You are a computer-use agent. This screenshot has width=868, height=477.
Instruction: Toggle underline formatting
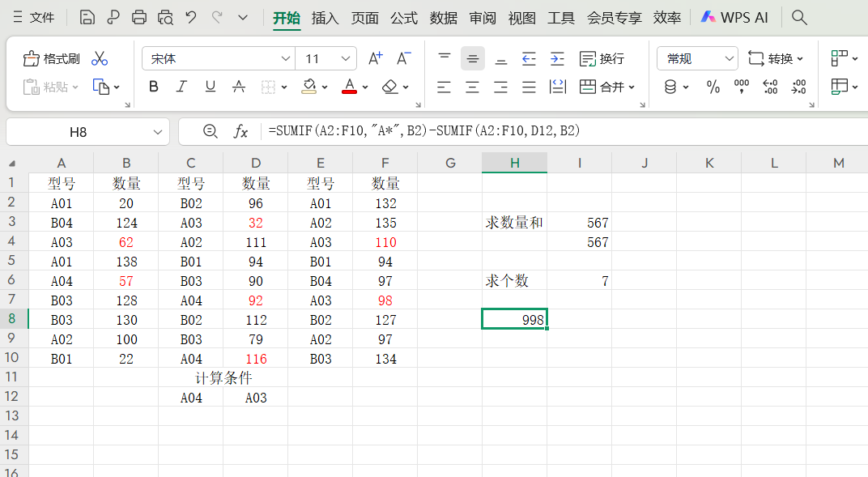210,87
